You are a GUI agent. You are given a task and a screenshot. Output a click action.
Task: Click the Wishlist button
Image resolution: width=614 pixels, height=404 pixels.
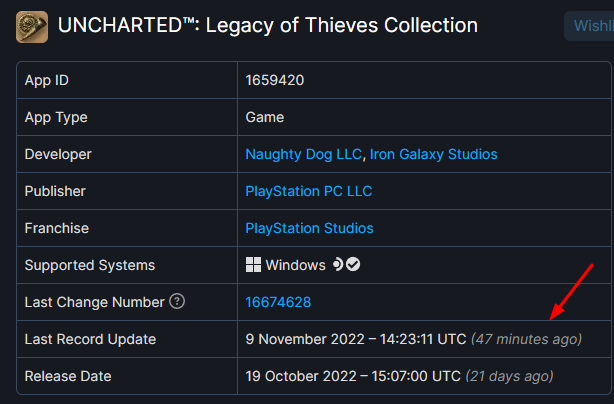[x=589, y=26]
